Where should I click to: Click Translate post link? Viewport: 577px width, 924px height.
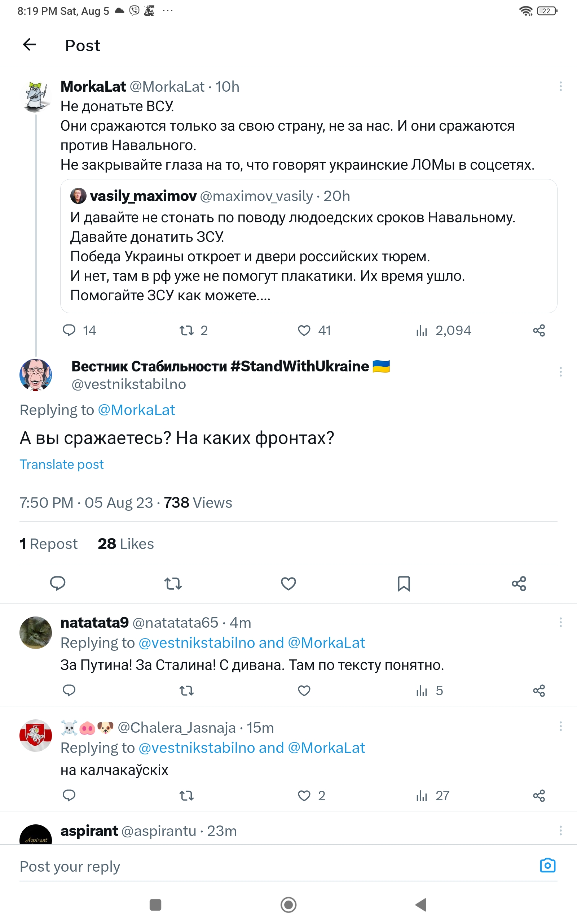point(62,464)
